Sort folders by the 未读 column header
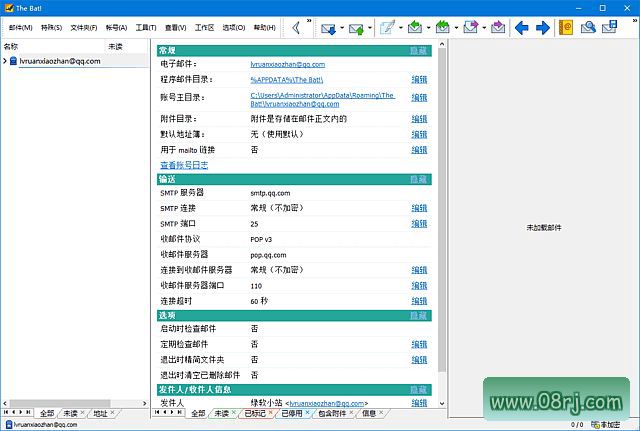The width and height of the screenshot is (640, 431). point(116,47)
